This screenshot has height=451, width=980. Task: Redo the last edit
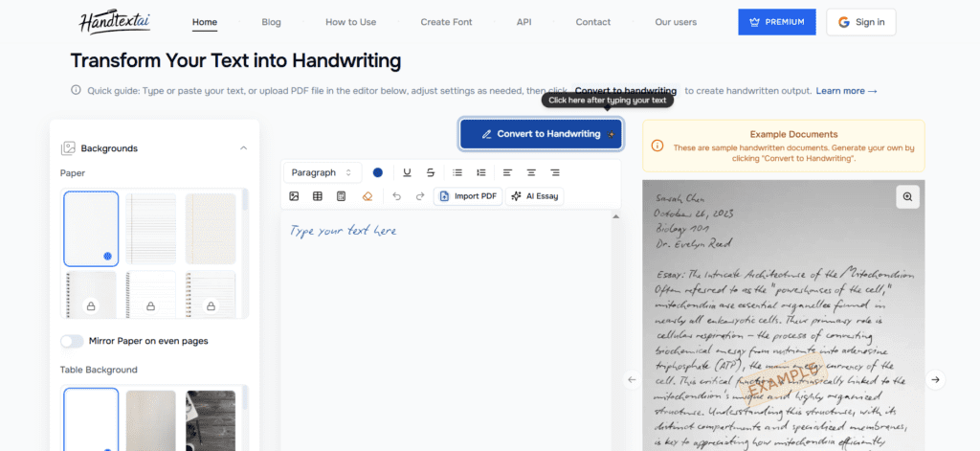[x=420, y=196]
